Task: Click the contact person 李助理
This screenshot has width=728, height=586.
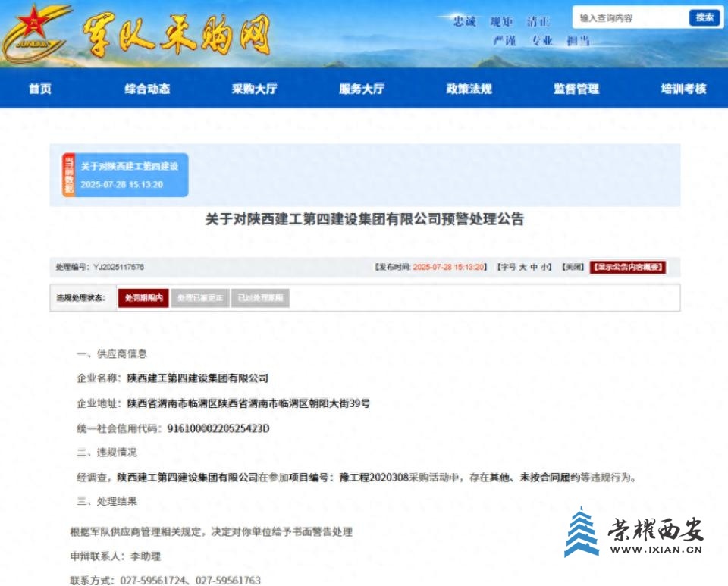Action: click(146, 556)
